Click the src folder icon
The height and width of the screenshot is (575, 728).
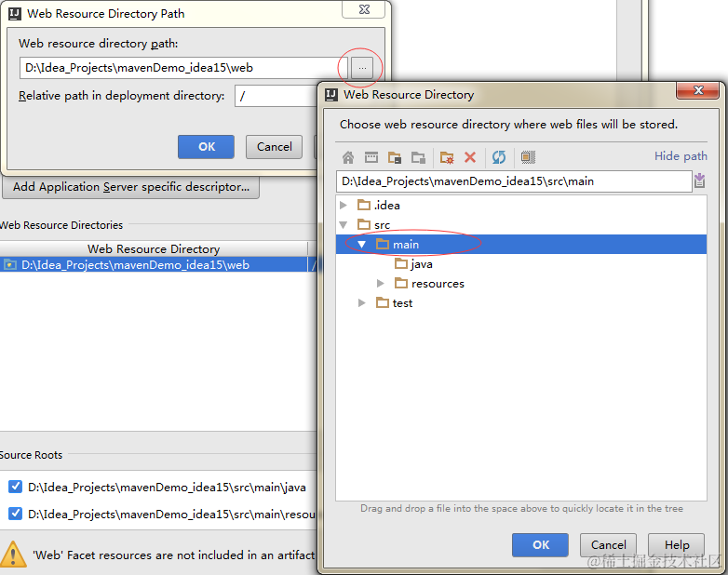(x=364, y=224)
